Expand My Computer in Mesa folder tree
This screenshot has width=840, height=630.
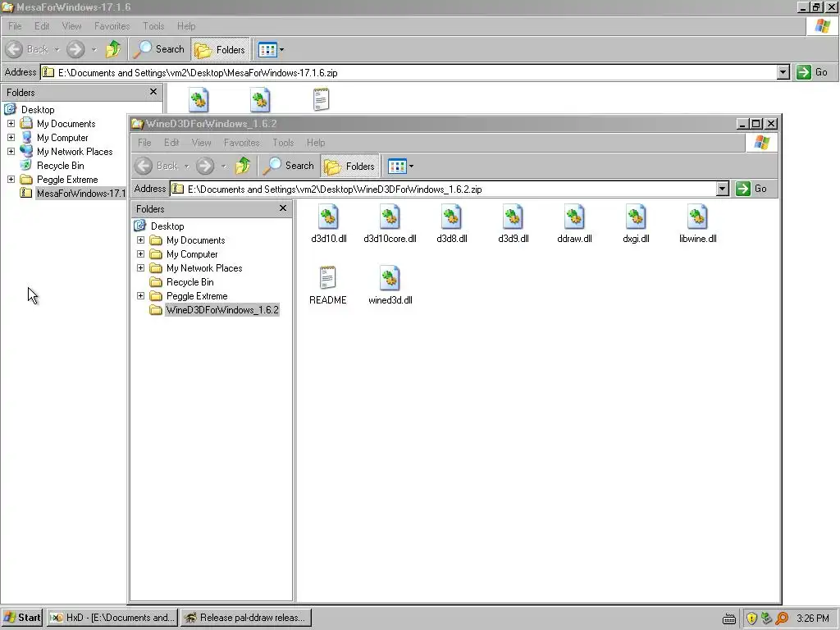[x=11, y=138]
